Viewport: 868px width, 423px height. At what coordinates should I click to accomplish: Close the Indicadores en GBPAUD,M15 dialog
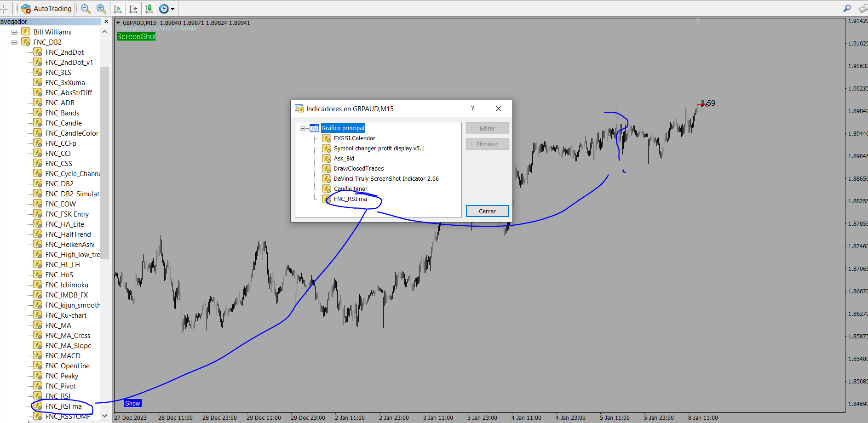pos(499,109)
